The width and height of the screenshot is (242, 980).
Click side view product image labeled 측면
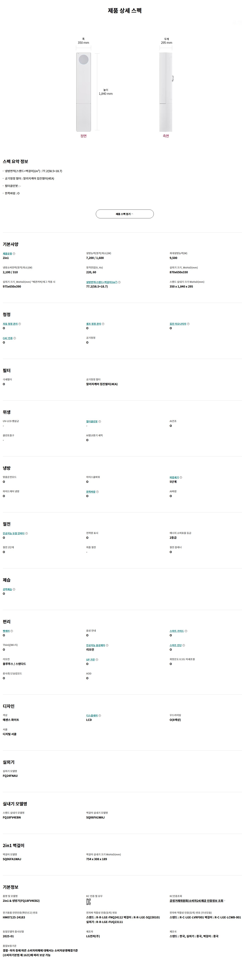click(x=166, y=92)
